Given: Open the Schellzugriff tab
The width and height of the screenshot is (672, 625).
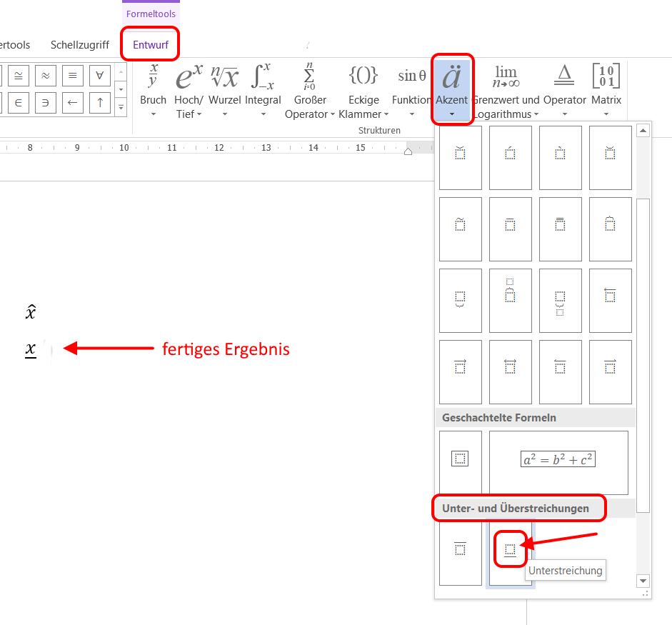Looking at the screenshot, I should click(x=79, y=44).
